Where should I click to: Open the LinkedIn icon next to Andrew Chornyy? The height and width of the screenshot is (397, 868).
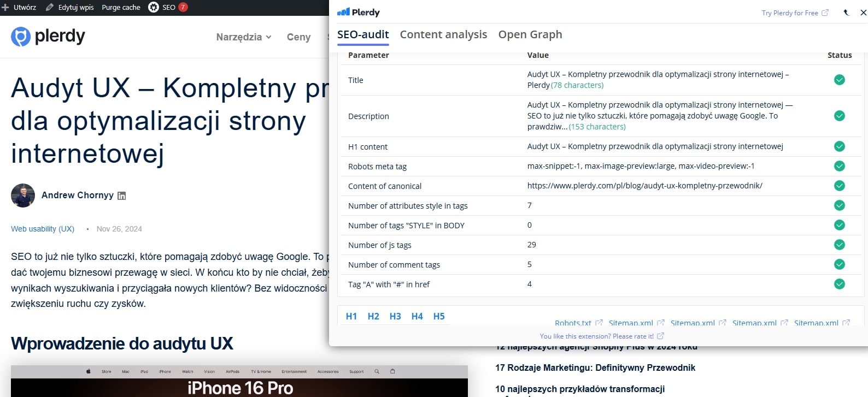[122, 195]
